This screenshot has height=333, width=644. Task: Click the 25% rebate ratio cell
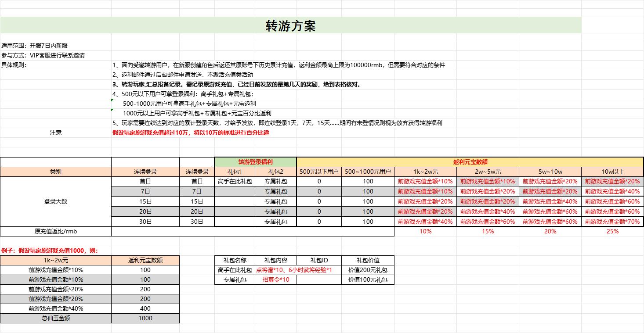[x=612, y=231]
